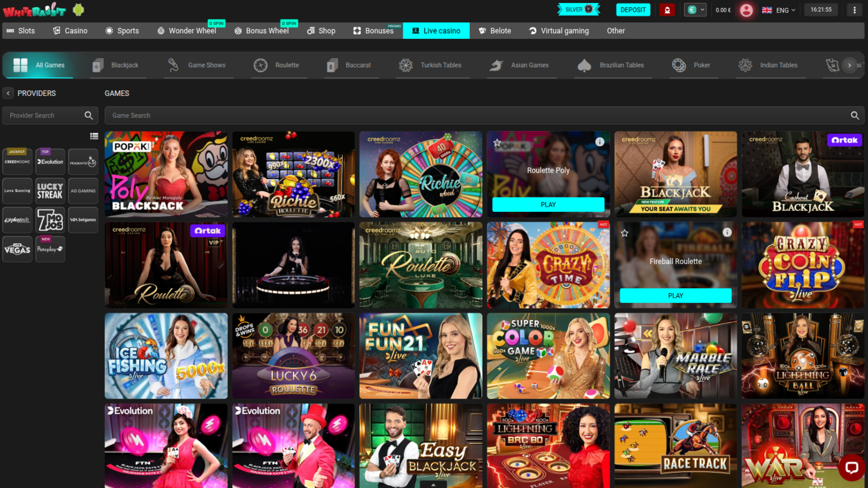Viewport: 868px width, 488px height.
Task: Switch provider list view layout icon
Action: coord(94,136)
